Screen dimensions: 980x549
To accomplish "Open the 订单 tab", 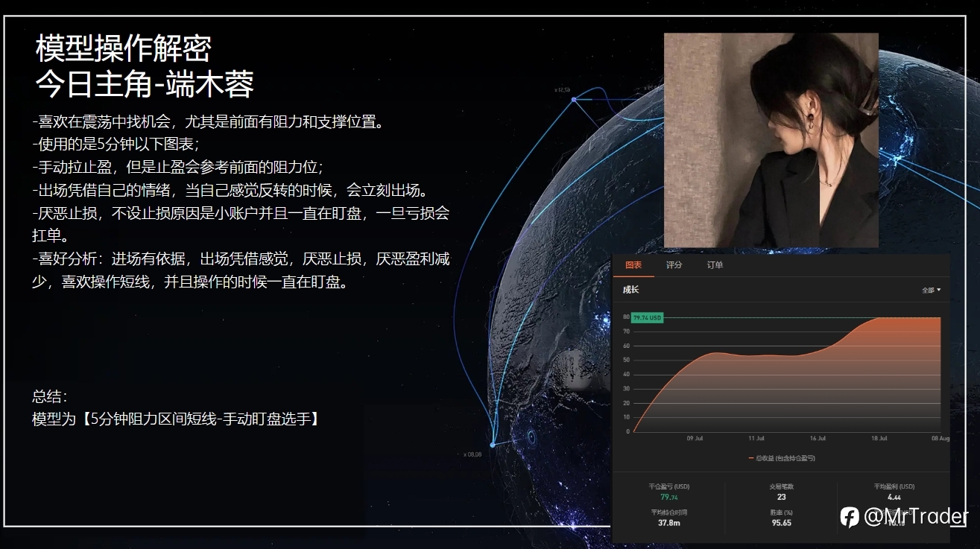I will [x=715, y=265].
